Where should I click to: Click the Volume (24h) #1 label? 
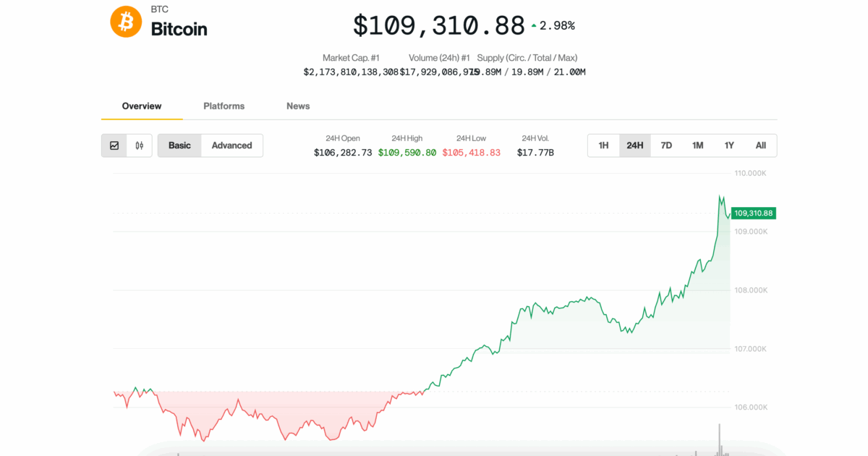click(x=439, y=58)
